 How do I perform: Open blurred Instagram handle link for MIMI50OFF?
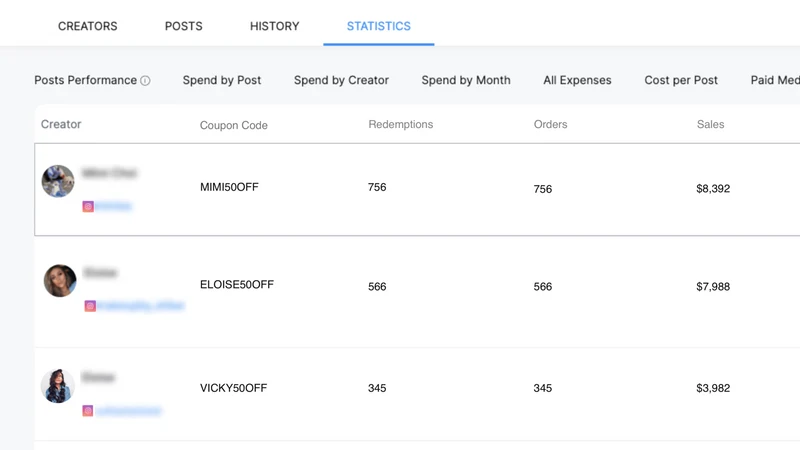click(x=113, y=206)
